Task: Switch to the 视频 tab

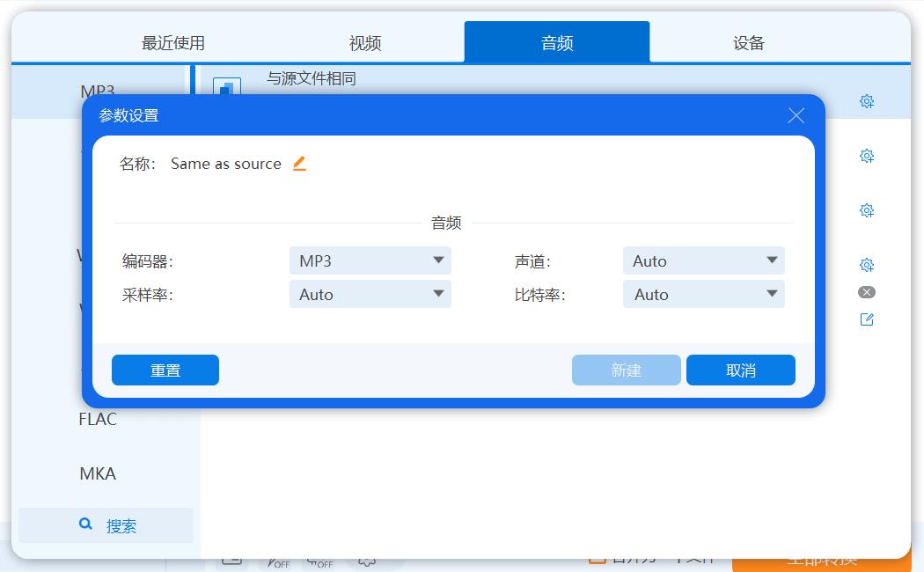Action: 363,40
